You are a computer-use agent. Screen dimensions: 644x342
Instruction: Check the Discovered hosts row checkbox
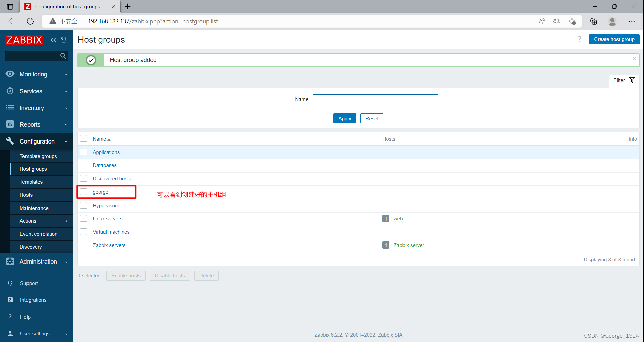[84, 178]
